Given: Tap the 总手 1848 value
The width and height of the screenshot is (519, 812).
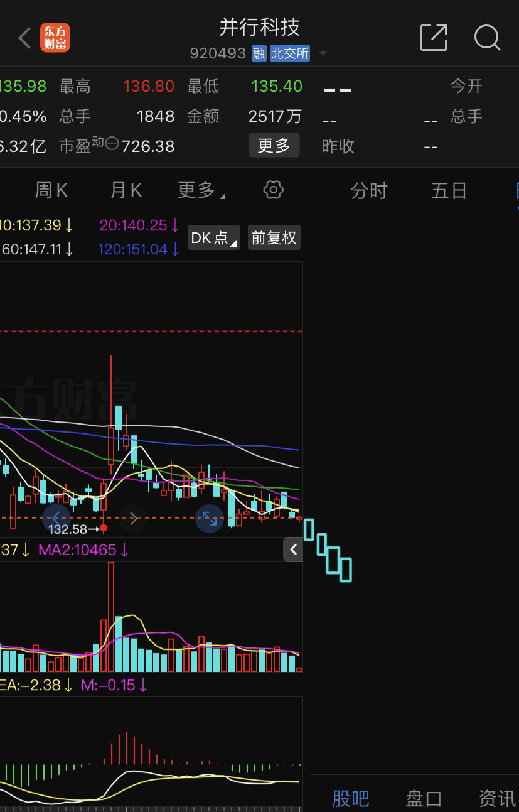Looking at the screenshot, I should 156,116.
